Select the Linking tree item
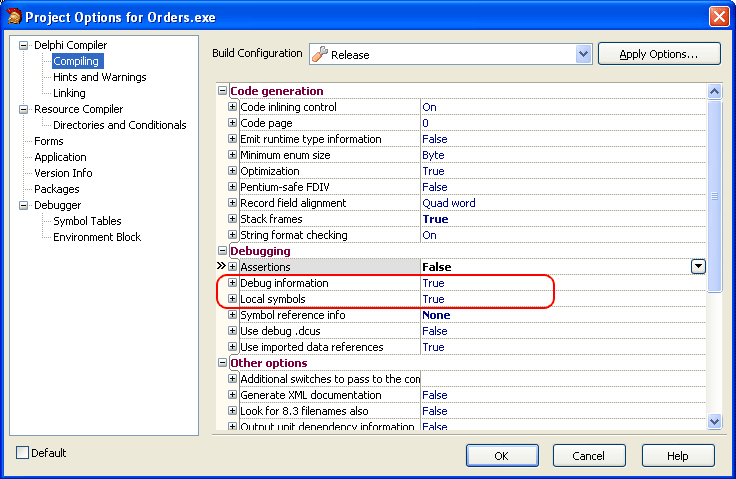 pos(69,93)
